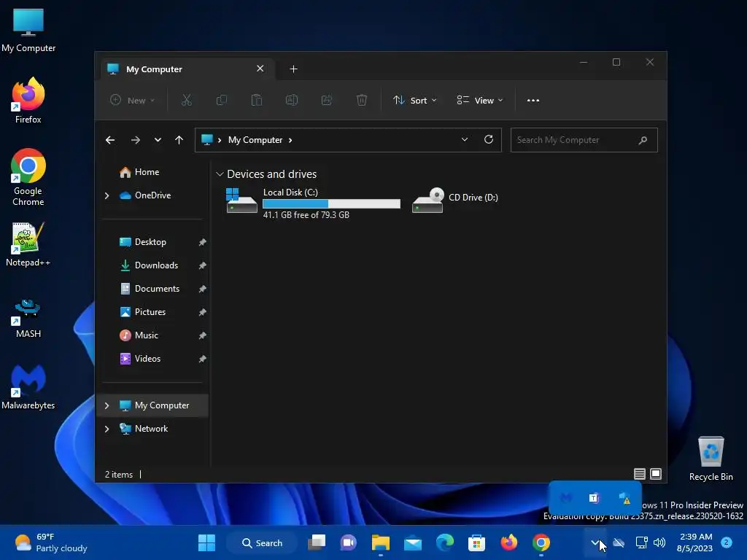Viewport: 747px width, 560px height.
Task: Select the My Computer tab
Action: [x=186, y=69]
